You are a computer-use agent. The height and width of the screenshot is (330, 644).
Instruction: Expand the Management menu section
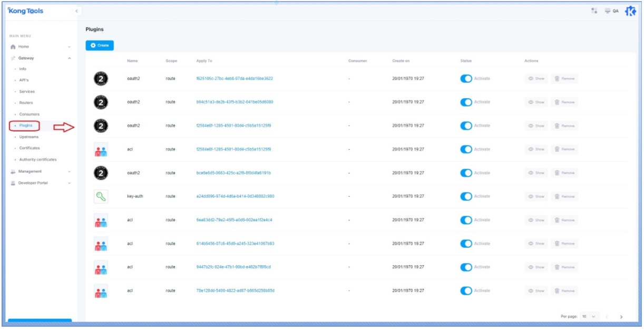click(69, 171)
